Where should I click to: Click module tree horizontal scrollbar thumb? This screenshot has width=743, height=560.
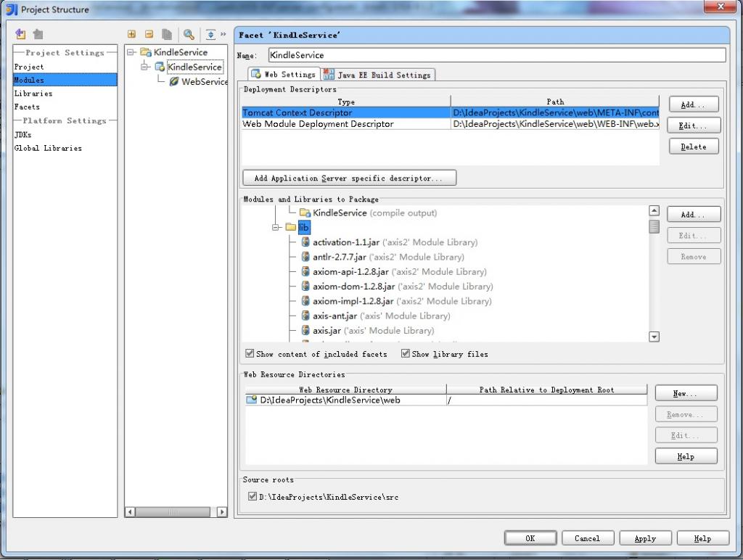click(x=173, y=511)
